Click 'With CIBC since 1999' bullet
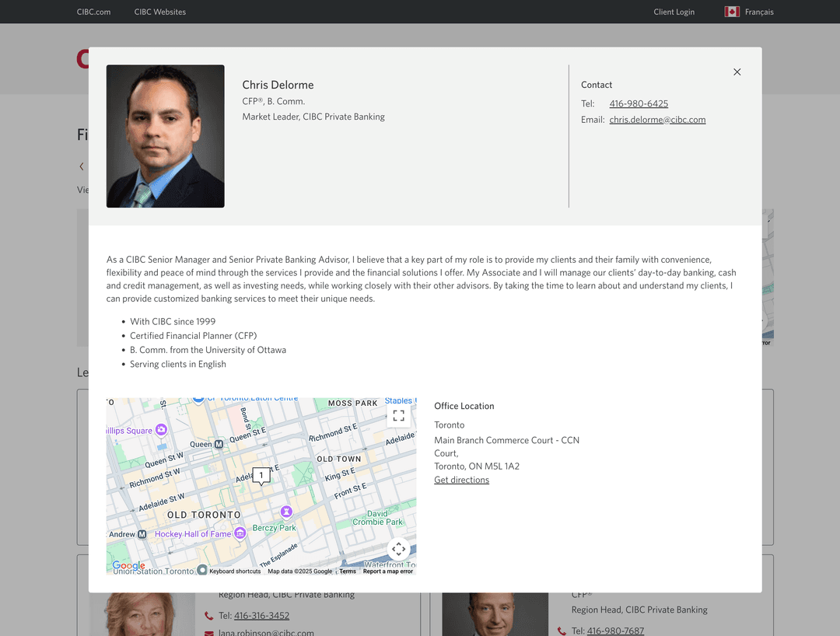Screen dimensions: 840x636 (173, 322)
